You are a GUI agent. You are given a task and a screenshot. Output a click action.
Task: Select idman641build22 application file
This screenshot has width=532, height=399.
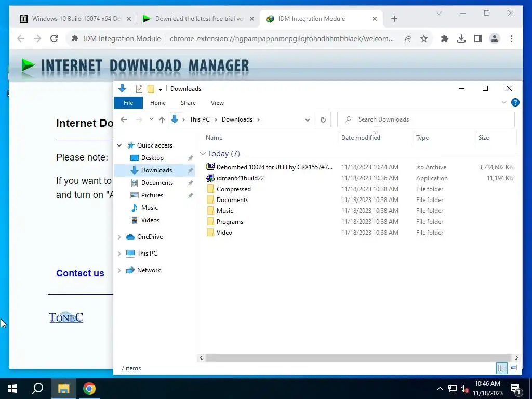tap(240, 178)
